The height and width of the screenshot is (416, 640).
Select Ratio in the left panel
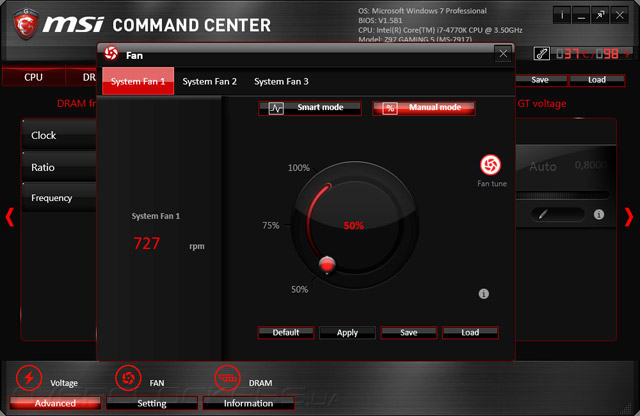tap(59, 167)
